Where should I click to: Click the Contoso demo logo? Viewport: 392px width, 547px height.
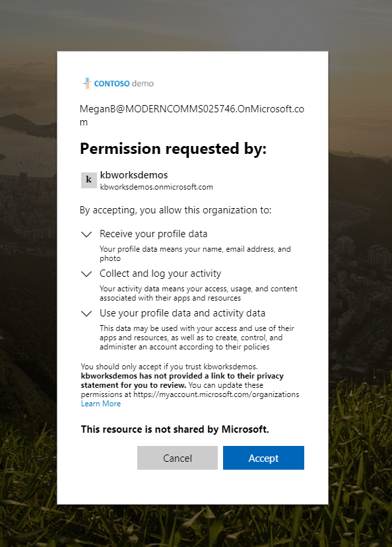click(118, 83)
